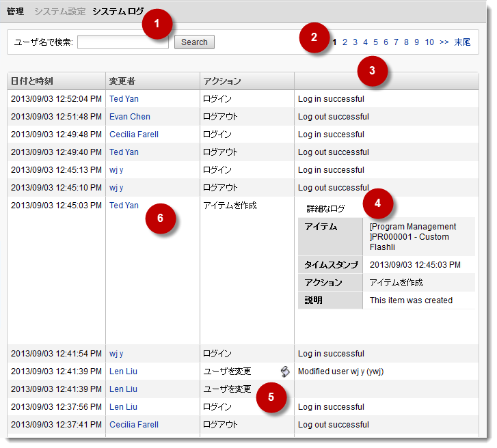Select the システム ログ tab
Viewport: 497px width, 448px height.
click(118, 12)
